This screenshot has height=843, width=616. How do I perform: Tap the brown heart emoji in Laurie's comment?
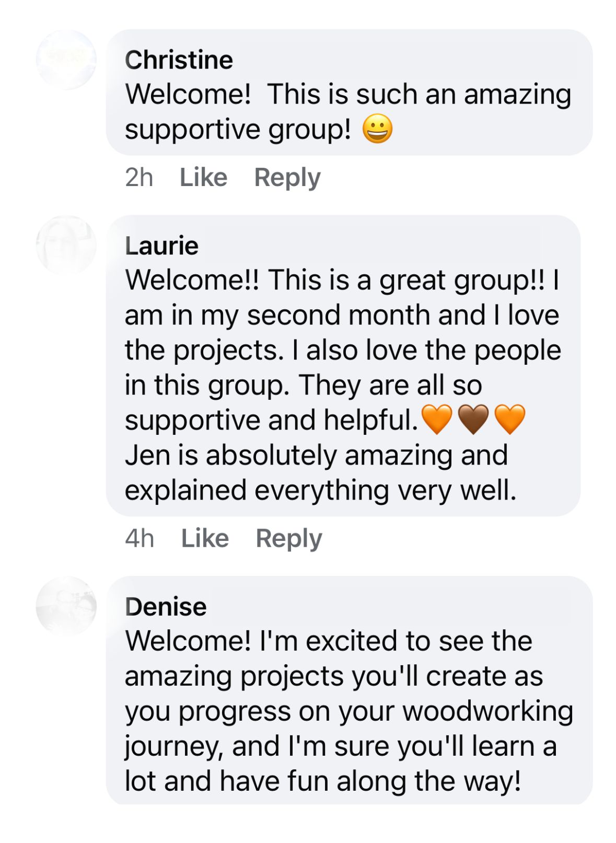coord(473,420)
